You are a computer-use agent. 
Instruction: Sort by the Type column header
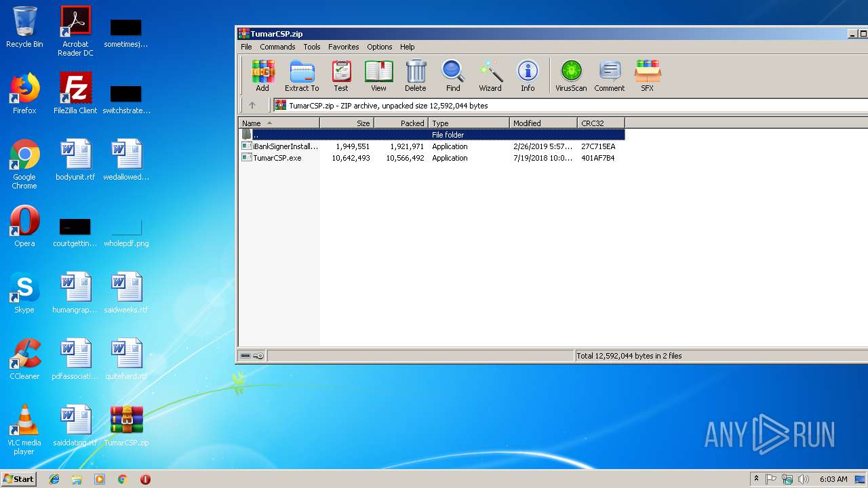[469, 123]
